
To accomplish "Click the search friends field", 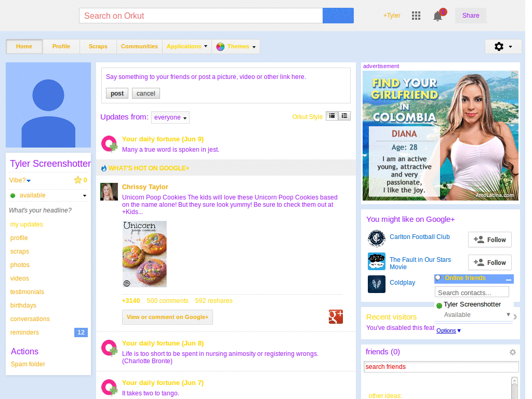I will point(441,367).
